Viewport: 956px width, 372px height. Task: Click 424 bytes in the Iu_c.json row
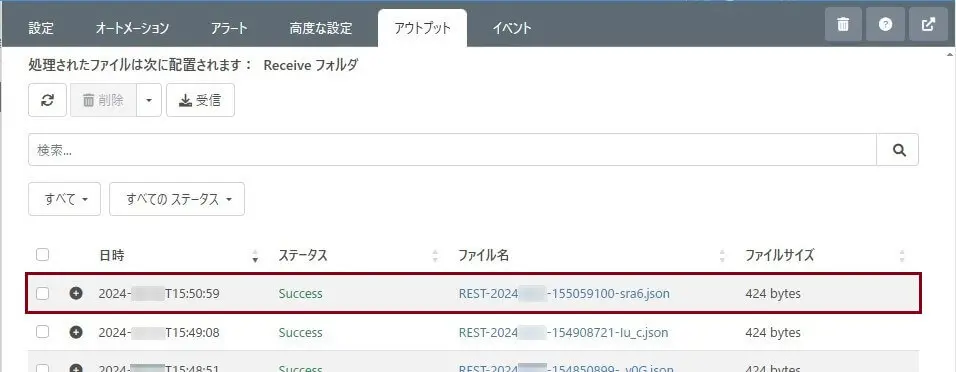point(772,332)
